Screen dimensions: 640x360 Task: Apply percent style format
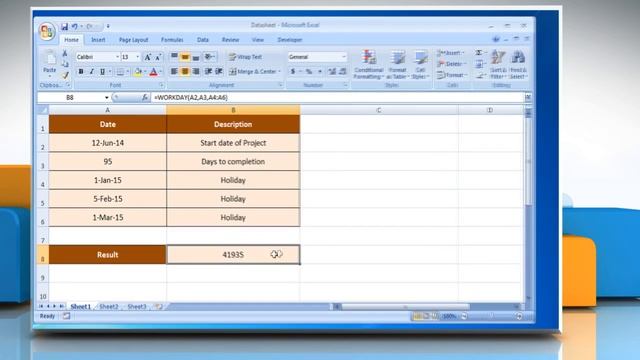coord(309,72)
